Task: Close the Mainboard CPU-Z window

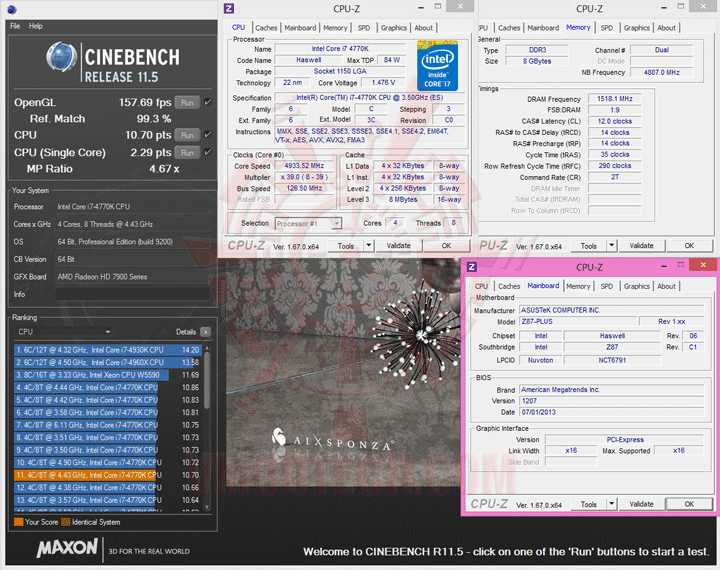Action: click(703, 265)
